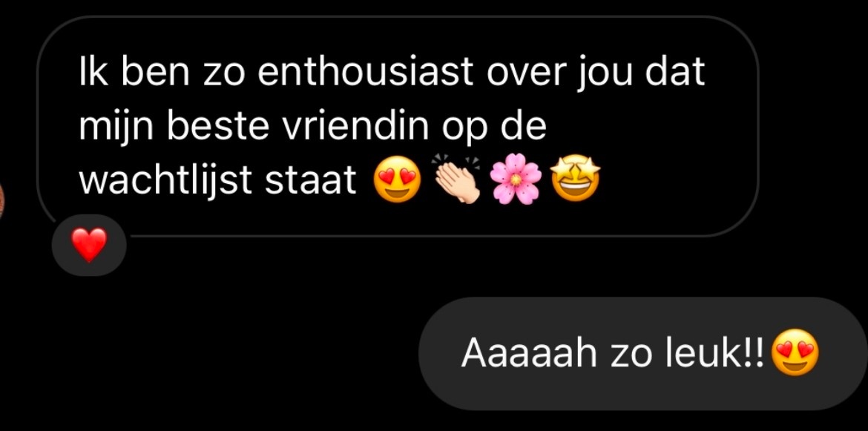Image resolution: width=868 pixels, height=431 pixels.
Task: Select the received message bubble
Action: pos(398,126)
